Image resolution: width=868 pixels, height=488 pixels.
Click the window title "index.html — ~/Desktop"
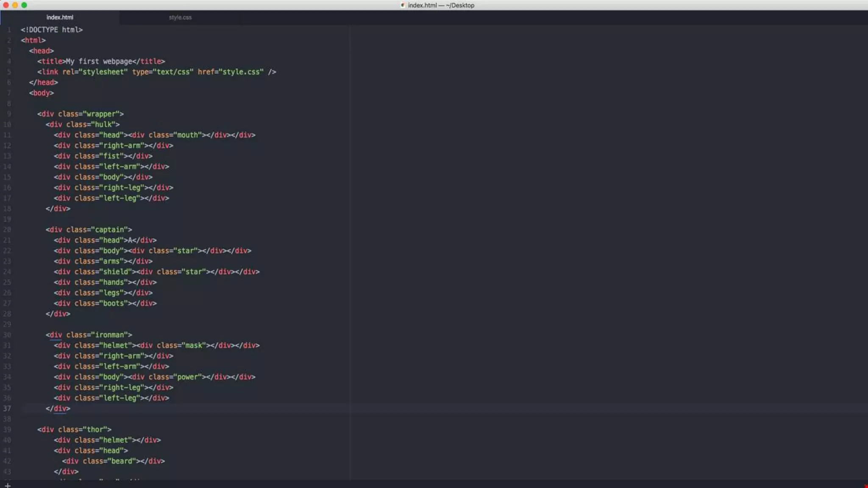point(441,5)
